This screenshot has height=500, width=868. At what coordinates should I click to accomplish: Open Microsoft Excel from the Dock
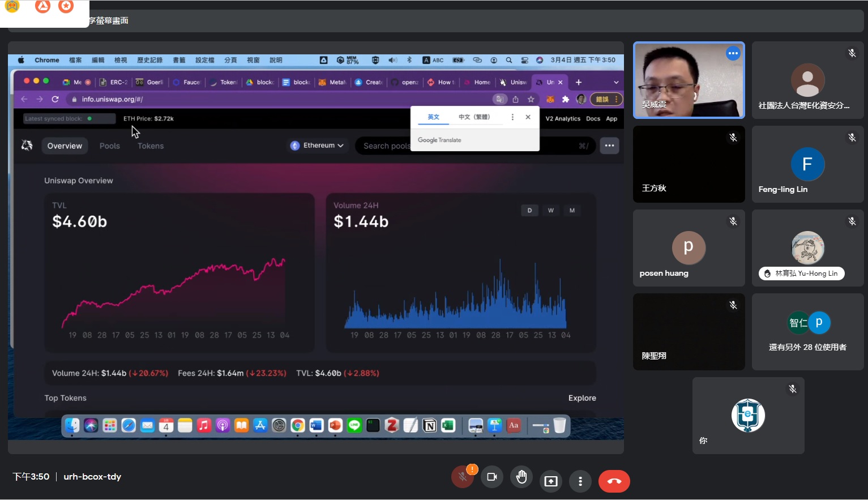pyautogui.click(x=448, y=425)
